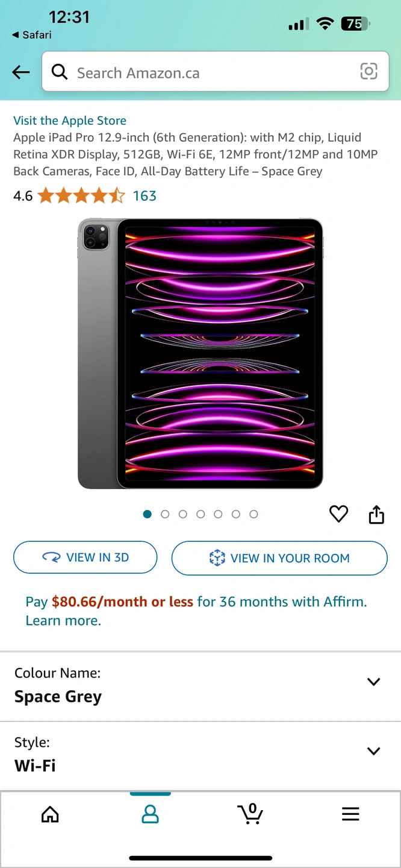The height and width of the screenshot is (868, 401).
Task: Return to Safari app
Action: [32, 35]
